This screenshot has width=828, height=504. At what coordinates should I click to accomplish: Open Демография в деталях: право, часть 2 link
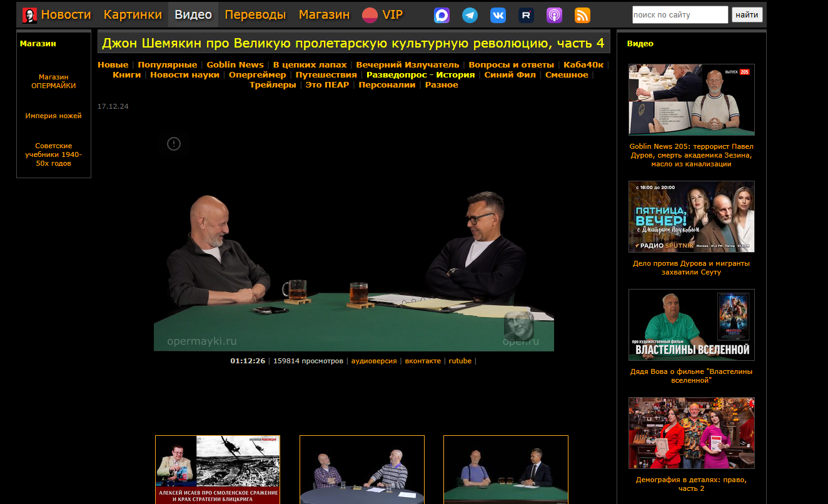[x=692, y=484]
